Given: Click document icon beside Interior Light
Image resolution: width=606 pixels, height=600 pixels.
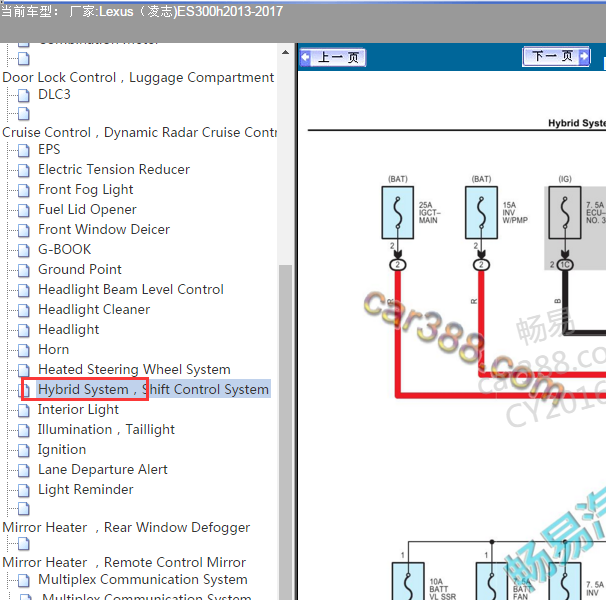Looking at the screenshot, I should click(x=24, y=410).
